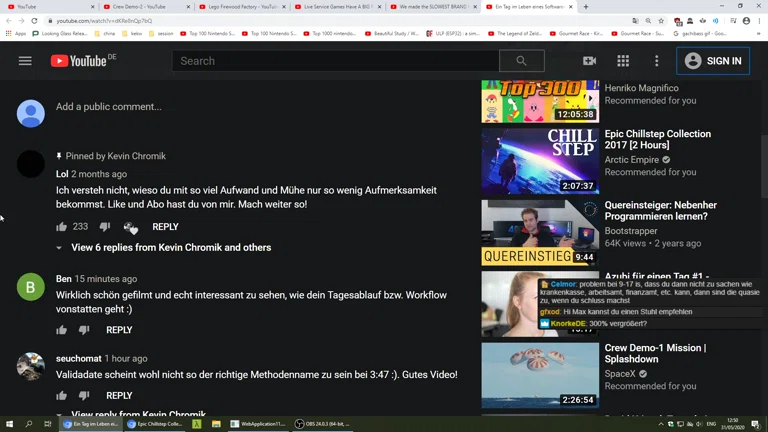
Task: Open taskbar Epic Chillstep Chrome window
Action: pos(155,424)
